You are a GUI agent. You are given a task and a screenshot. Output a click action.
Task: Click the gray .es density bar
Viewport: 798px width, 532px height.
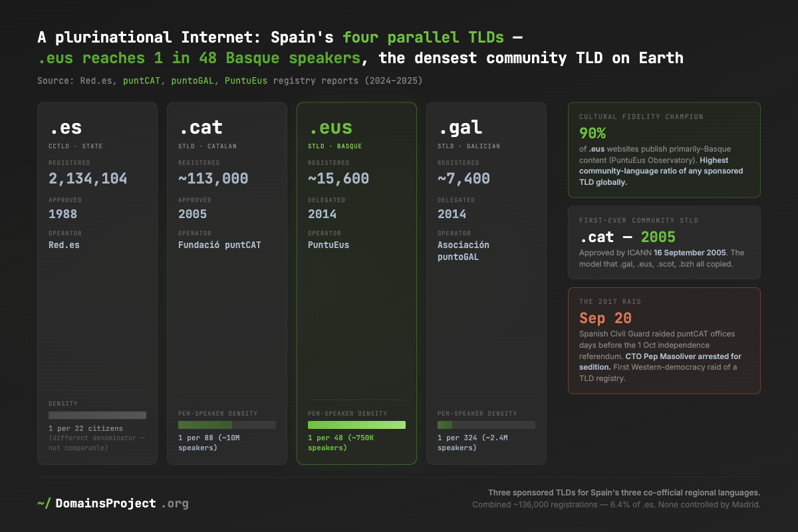coord(97,415)
